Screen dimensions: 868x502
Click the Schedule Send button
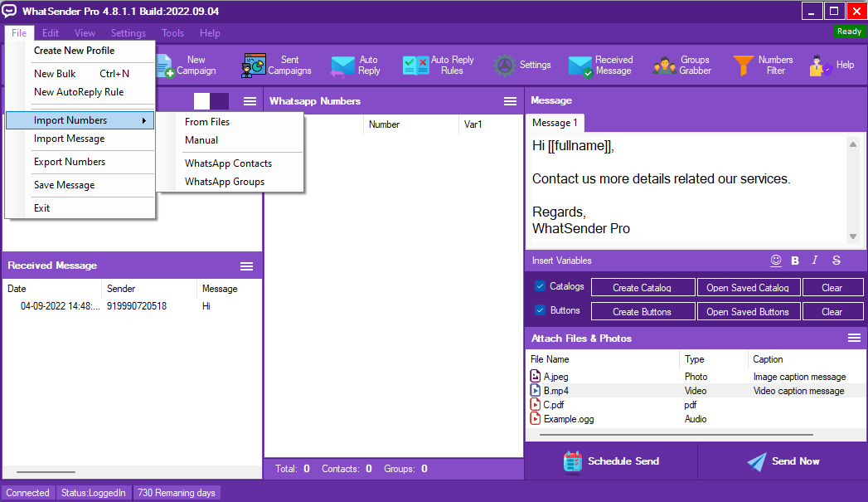click(611, 461)
